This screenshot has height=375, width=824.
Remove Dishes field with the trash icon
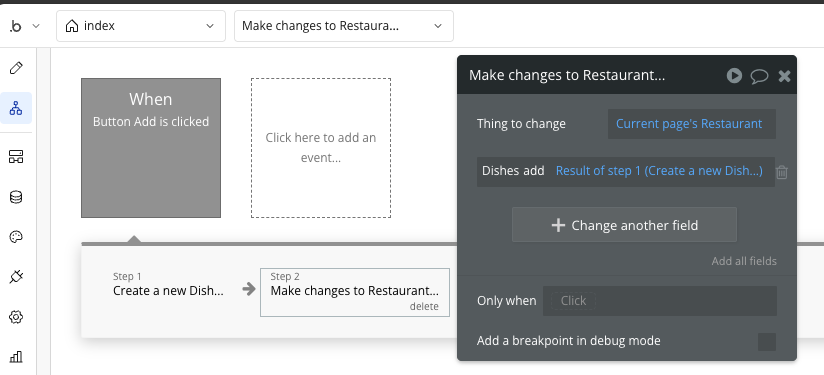(x=782, y=172)
